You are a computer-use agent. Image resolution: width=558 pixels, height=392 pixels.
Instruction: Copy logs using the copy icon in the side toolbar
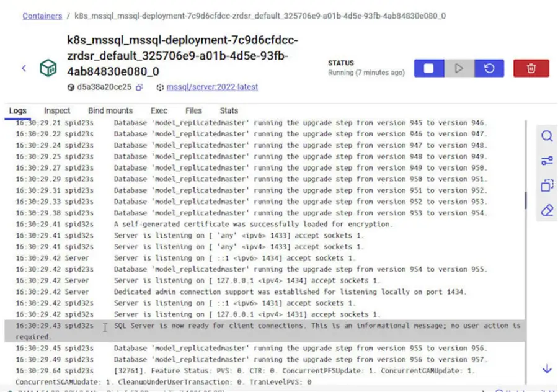[x=547, y=185]
